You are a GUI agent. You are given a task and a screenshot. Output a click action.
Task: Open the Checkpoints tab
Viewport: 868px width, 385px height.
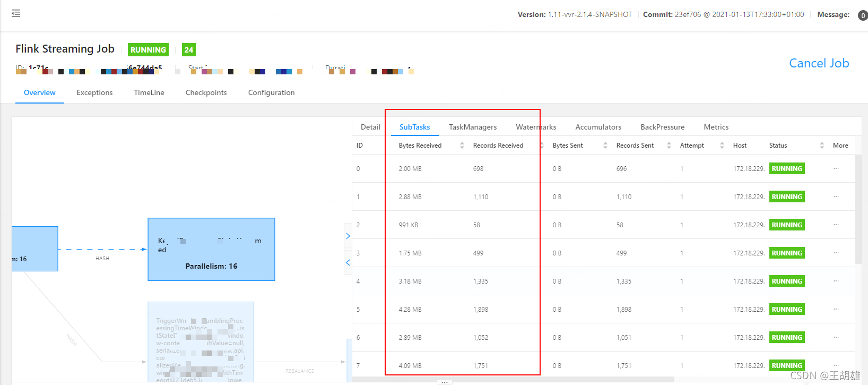(x=206, y=92)
